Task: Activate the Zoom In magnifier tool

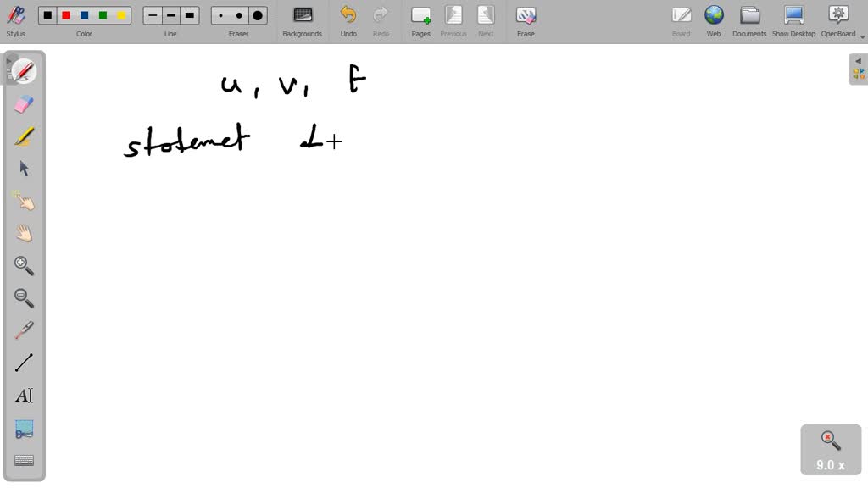Action: tap(24, 265)
